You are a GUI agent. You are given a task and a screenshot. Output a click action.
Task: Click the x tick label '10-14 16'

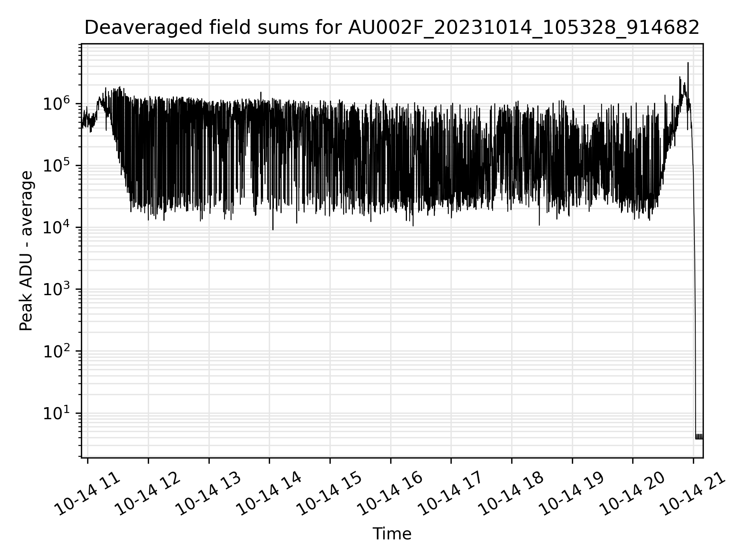(x=390, y=494)
